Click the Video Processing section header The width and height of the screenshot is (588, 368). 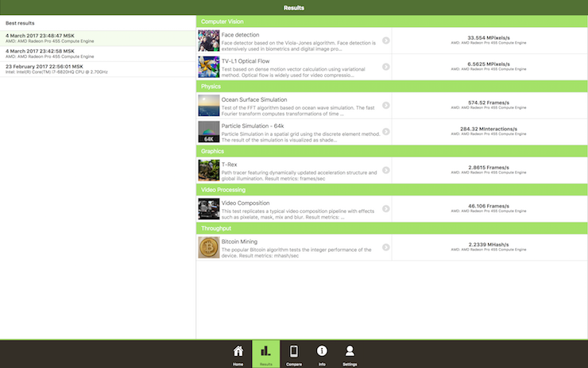click(392, 190)
